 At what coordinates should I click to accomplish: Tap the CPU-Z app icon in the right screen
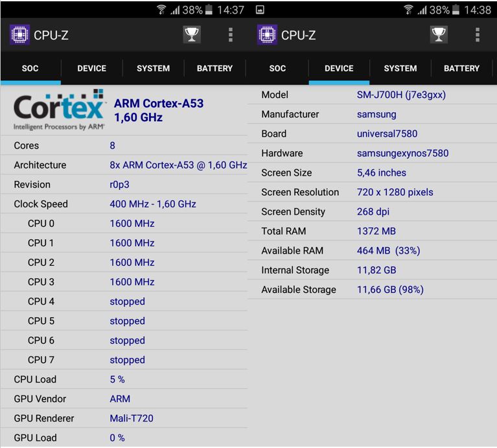pos(267,34)
